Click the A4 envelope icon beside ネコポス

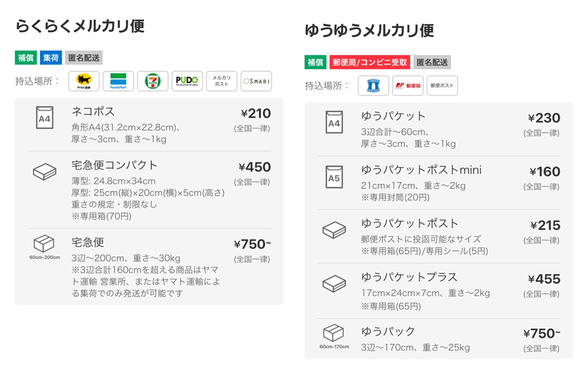(x=44, y=118)
